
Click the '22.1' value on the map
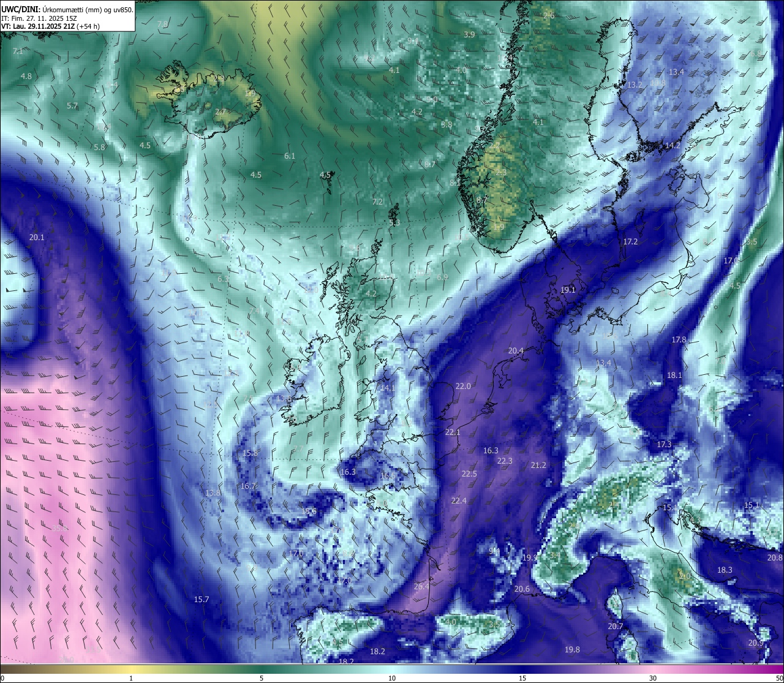453,432
